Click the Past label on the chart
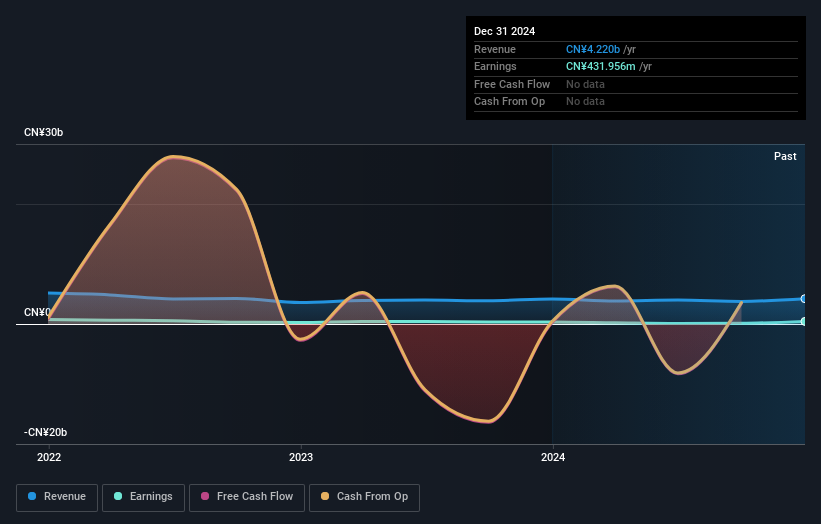Viewport: 821px width, 524px height. click(x=785, y=157)
